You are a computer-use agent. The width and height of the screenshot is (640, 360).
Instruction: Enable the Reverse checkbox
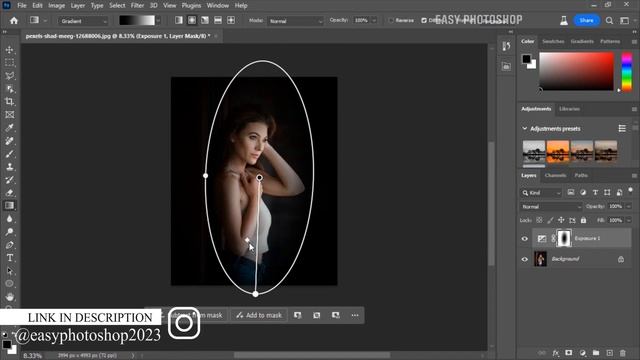tap(391, 20)
